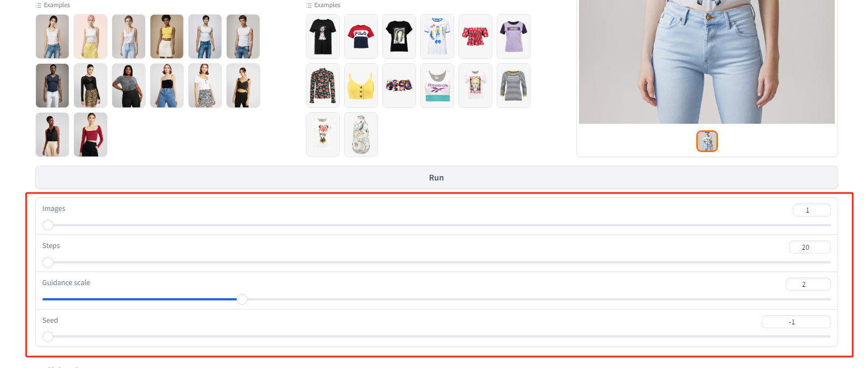The height and width of the screenshot is (368, 868).
Task: Adjust the Guidance scale slider handle
Action: click(242, 299)
